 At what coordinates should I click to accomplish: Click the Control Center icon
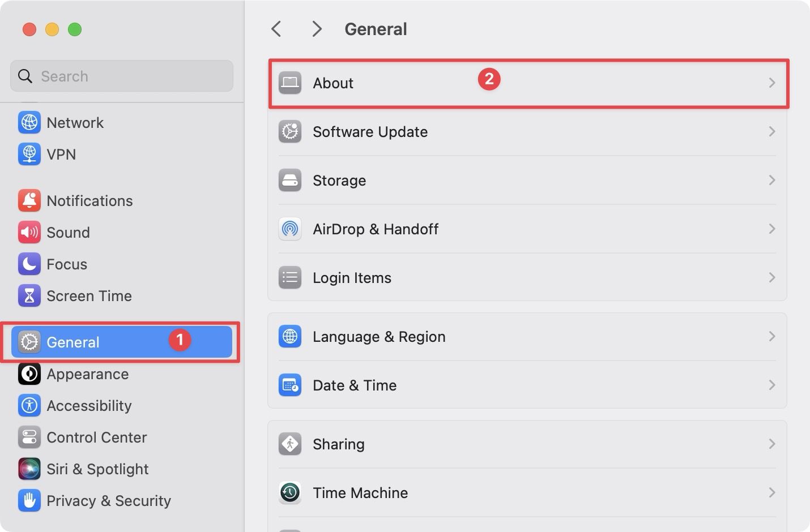point(29,437)
